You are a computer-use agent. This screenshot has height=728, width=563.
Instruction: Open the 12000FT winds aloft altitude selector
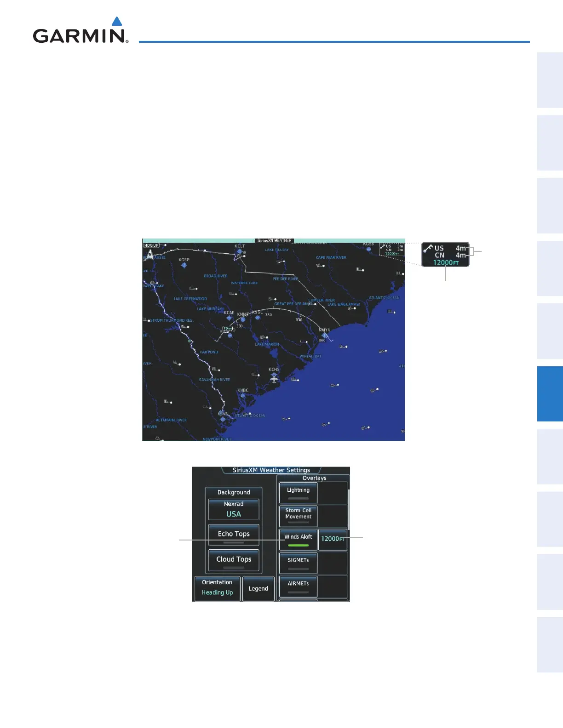(333, 540)
